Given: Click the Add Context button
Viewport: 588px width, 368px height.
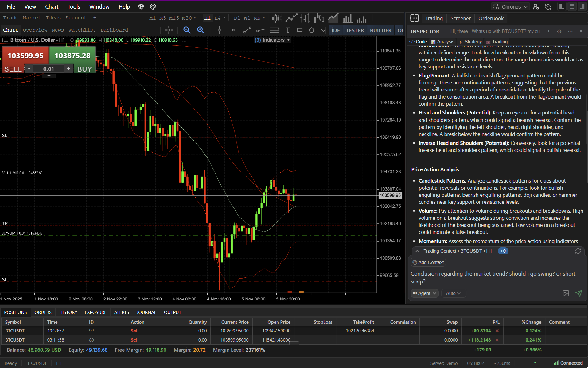Looking at the screenshot, I should [428, 262].
